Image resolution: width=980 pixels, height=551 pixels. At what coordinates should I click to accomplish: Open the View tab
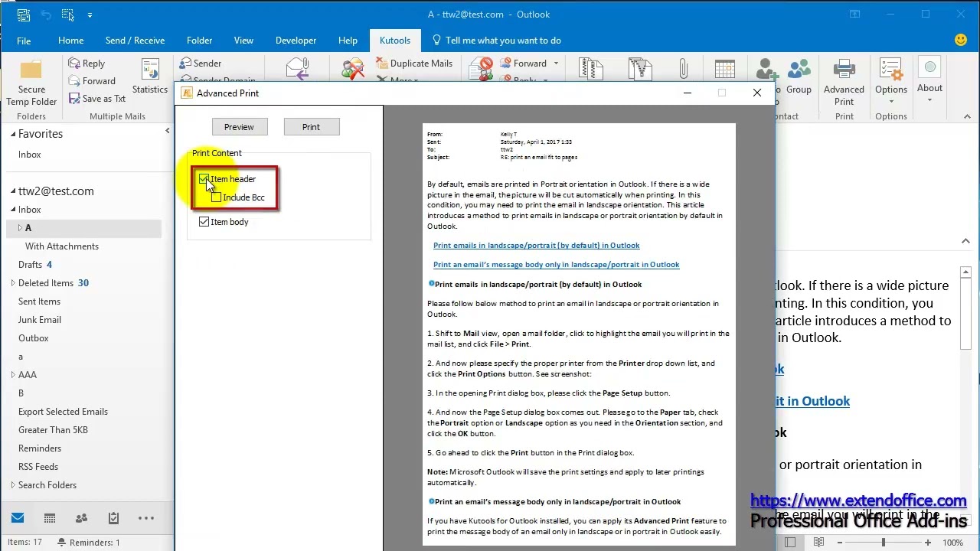coord(243,41)
